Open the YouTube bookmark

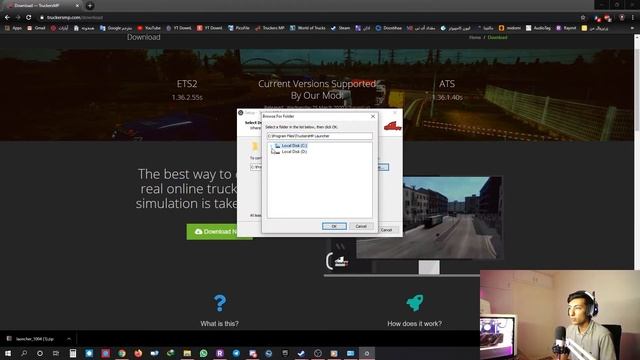click(x=149, y=28)
